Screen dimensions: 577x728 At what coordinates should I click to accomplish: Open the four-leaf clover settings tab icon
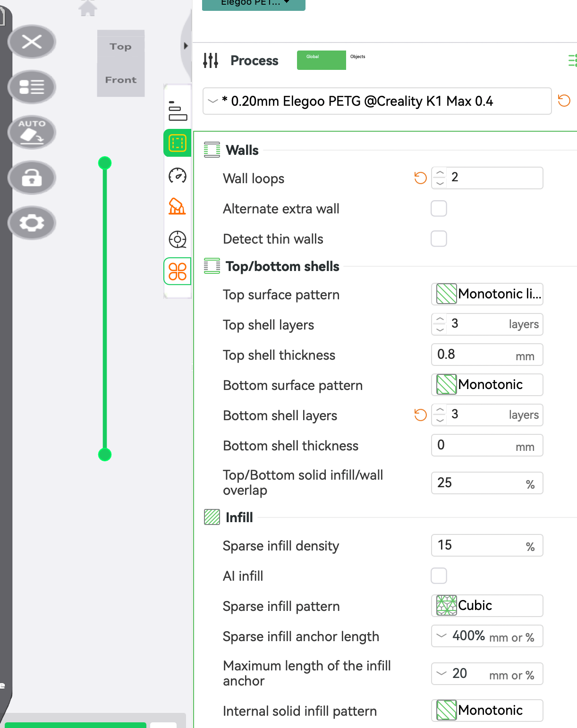178,271
